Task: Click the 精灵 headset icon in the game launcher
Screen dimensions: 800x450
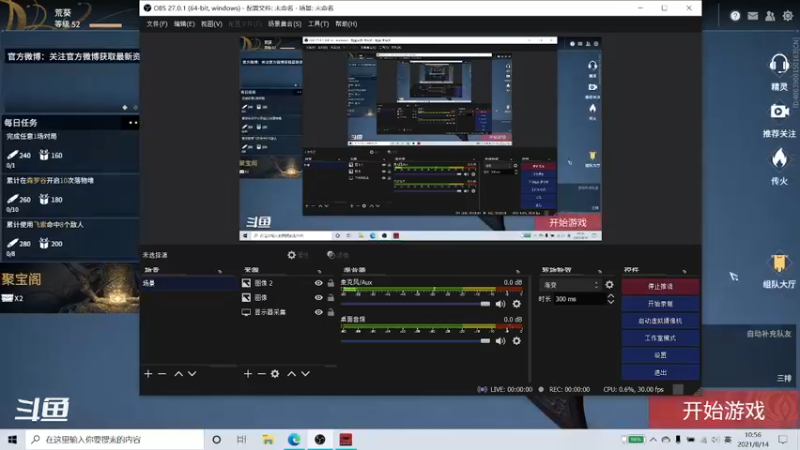Action: [x=779, y=64]
